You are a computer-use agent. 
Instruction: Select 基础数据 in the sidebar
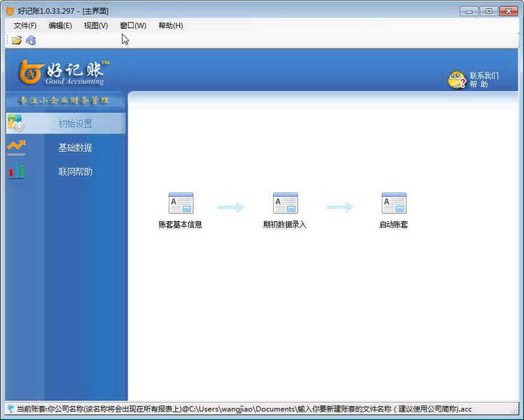[x=66, y=147]
